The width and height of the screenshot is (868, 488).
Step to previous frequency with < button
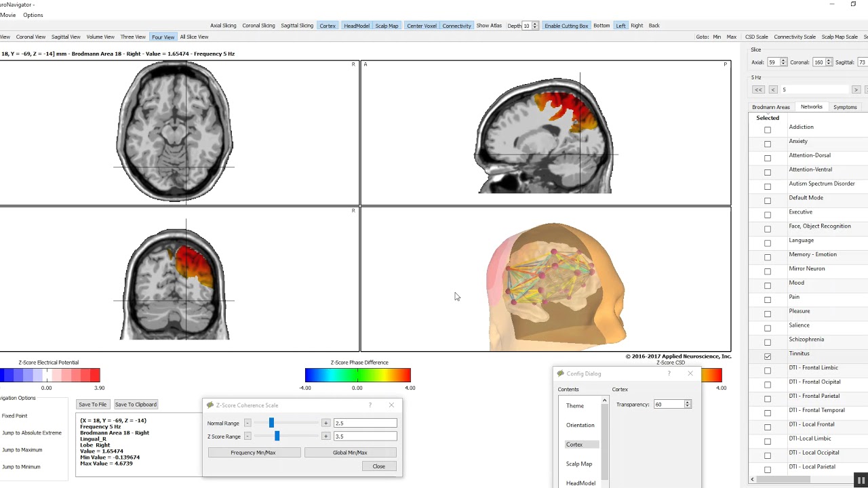[772, 89]
